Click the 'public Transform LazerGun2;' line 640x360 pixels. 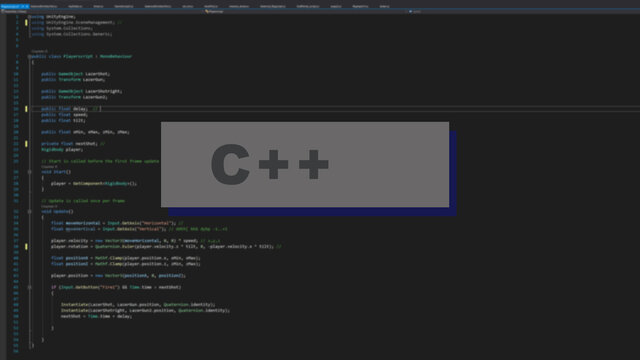pyautogui.click(x=75, y=97)
